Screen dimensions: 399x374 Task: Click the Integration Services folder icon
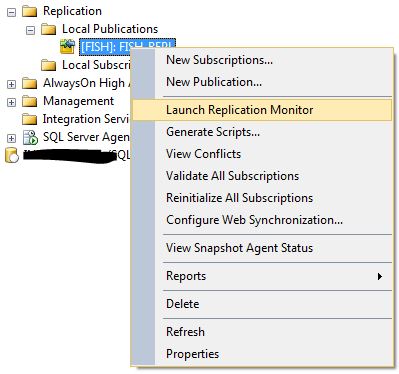coord(29,119)
